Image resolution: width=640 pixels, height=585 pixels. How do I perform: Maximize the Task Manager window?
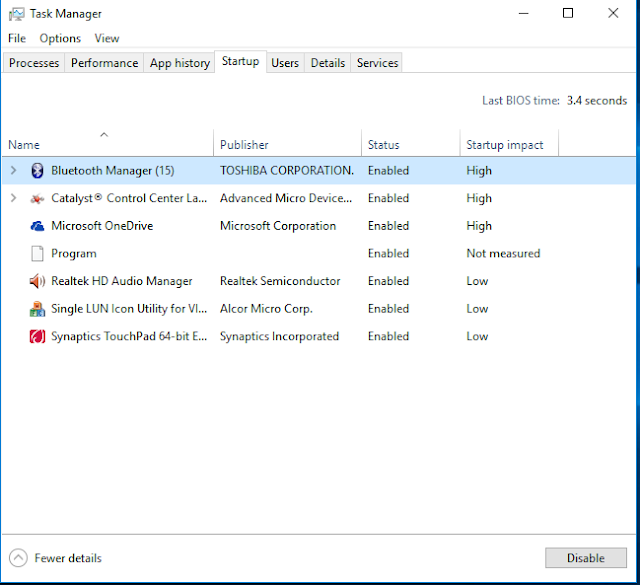click(568, 13)
